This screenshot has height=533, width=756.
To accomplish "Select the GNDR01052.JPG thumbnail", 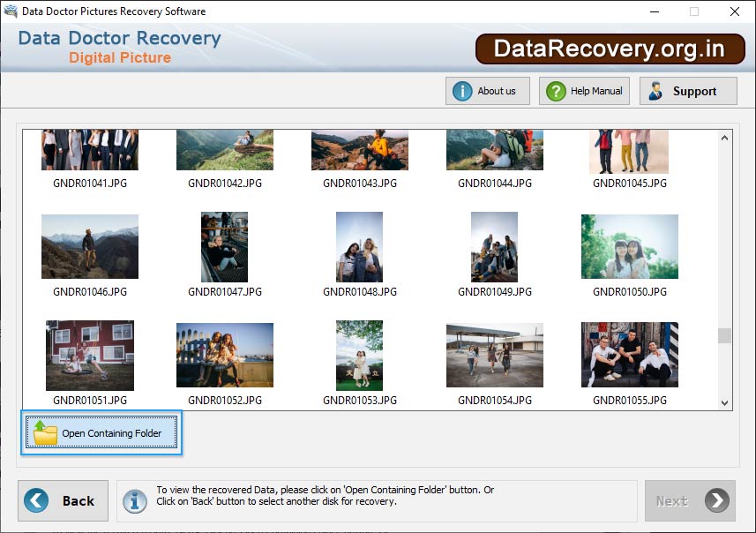I will 225,355.
